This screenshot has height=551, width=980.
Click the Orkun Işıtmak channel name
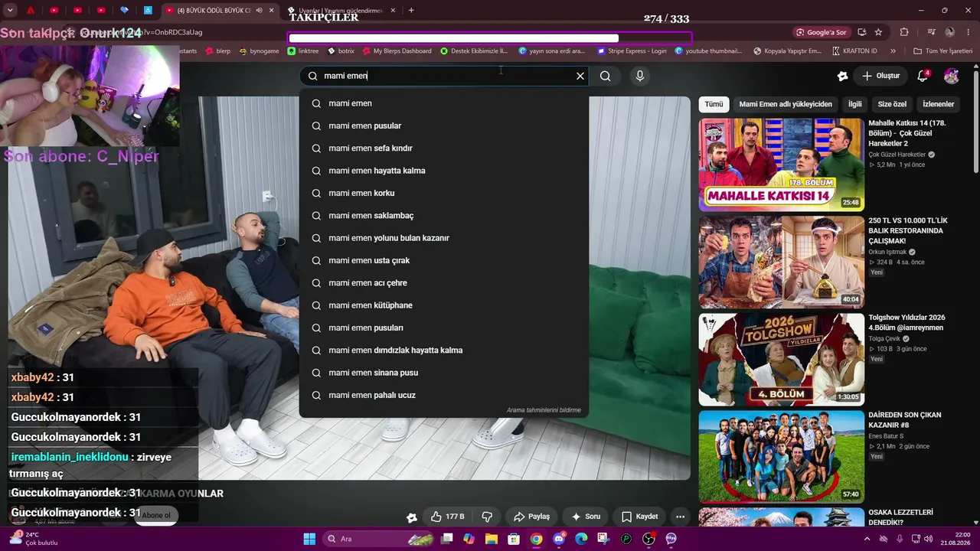tap(887, 252)
